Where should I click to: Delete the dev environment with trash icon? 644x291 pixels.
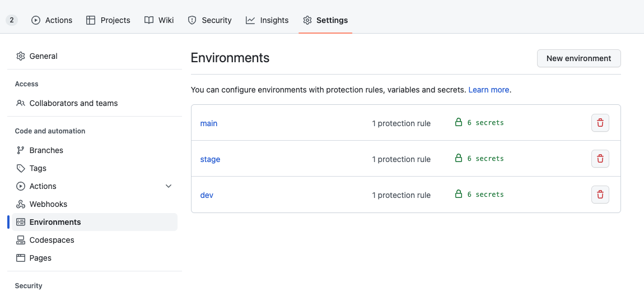click(600, 195)
